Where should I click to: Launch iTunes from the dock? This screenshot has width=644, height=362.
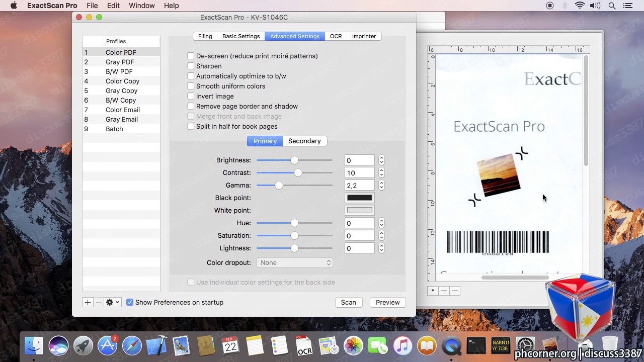pyautogui.click(x=402, y=346)
